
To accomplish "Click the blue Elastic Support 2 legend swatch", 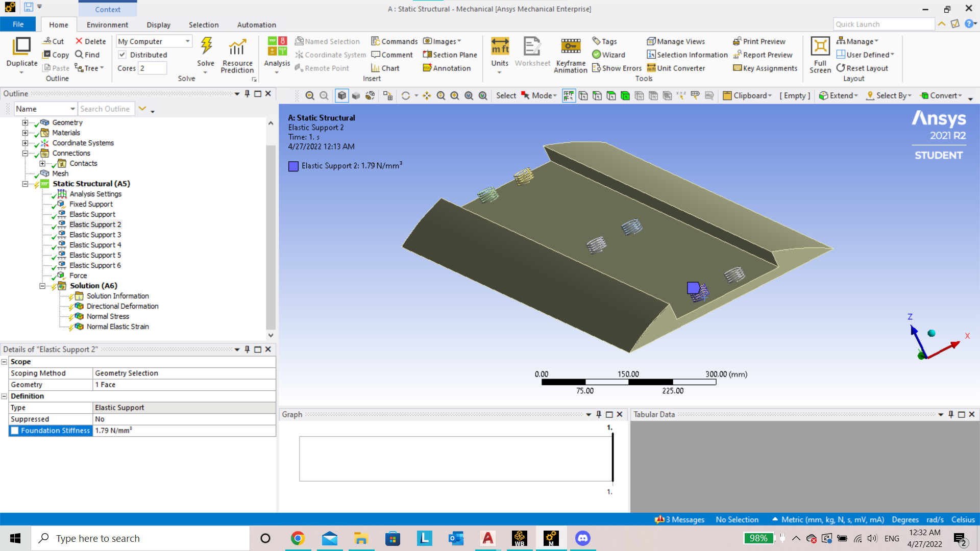I will (x=293, y=166).
